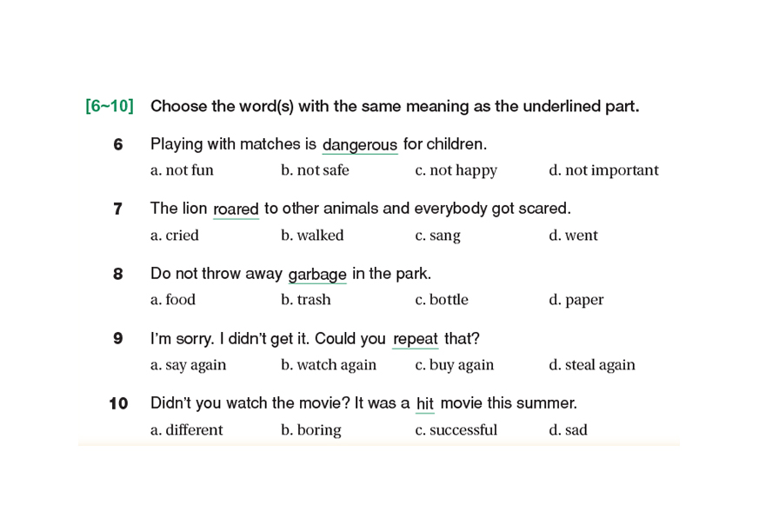The height and width of the screenshot is (532, 759).
Task: Pick 'b. boring' option
Action: click(x=311, y=430)
